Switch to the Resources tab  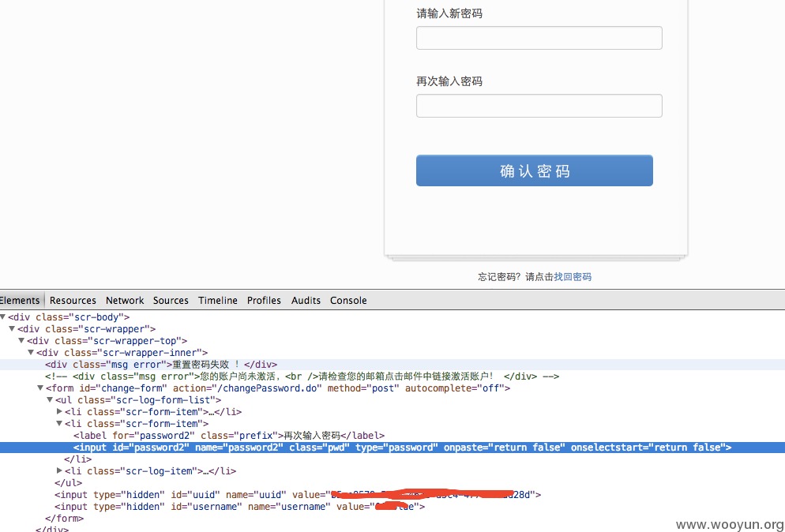tap(73, 300)
